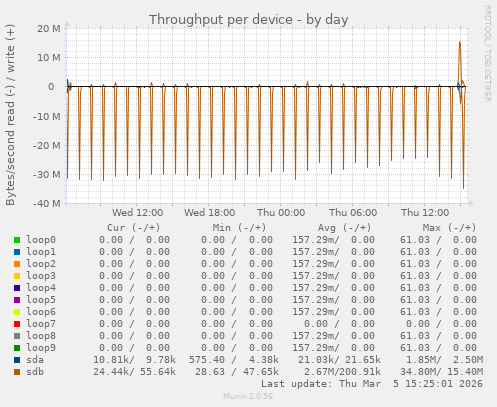This screenshot has height=407, width=497.
Task: Click the loop3 yellow color swatch
Action: (x=17, y=276)
